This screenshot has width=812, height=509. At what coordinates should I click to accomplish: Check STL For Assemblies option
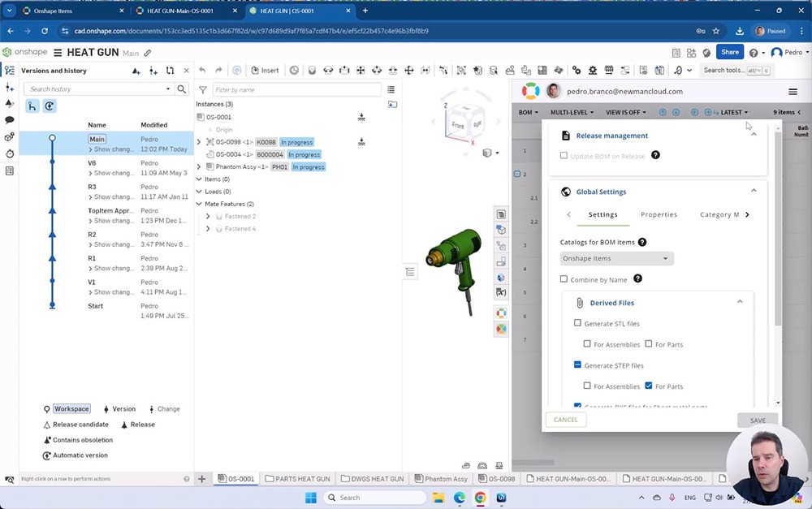(x=587, y=344)
